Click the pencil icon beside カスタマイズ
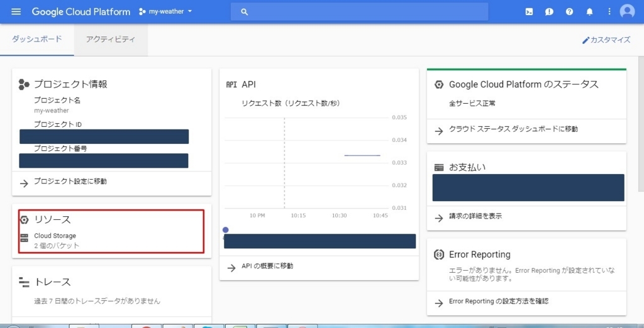Image resolution: width=644 pixels, height=328 pixels. click(586, 40)
